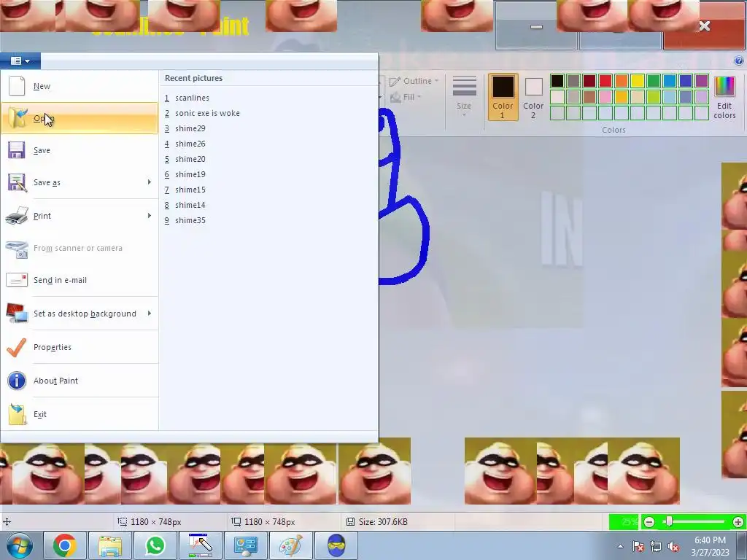Open the Size line thickness dropdown
747x560 pixels.
(464, 97)
